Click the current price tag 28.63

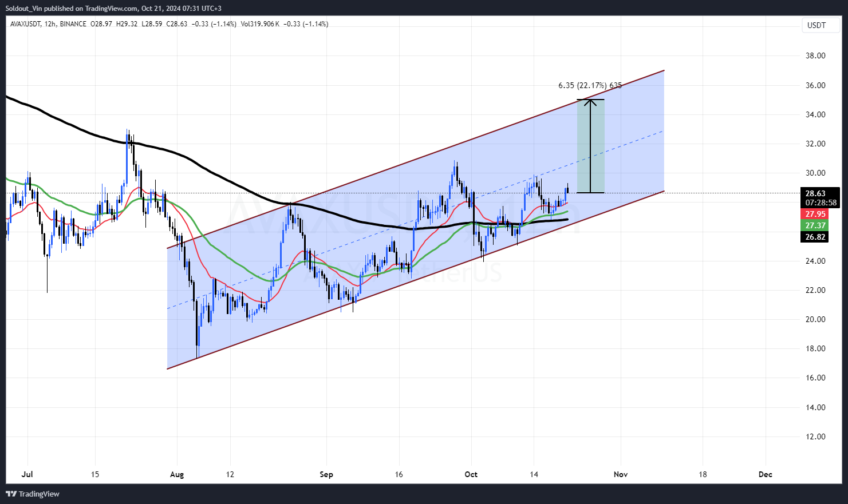(x=815, y=193)
